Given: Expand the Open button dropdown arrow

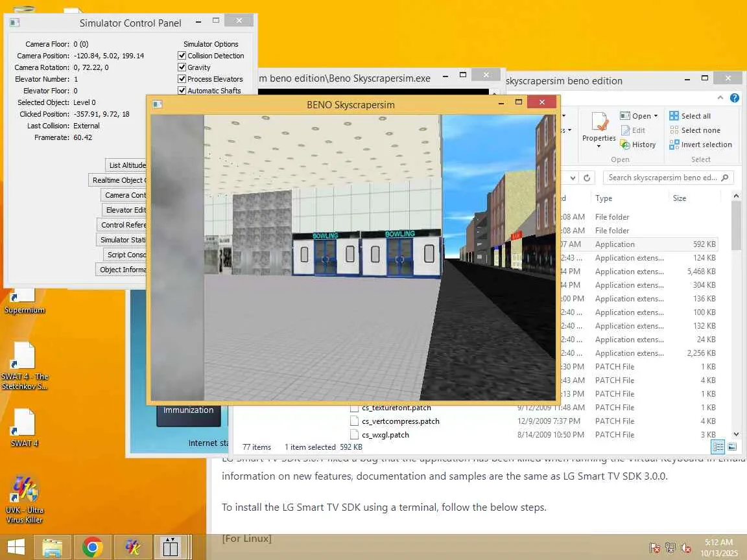Looking at the screenshot, I should (656, 116).
